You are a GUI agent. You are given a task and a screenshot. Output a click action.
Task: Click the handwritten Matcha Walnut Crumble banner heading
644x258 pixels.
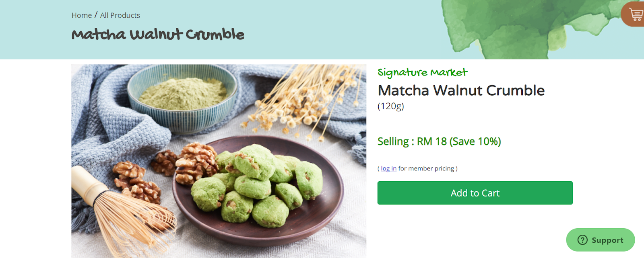pyautogui.click(x=158, y=34)
